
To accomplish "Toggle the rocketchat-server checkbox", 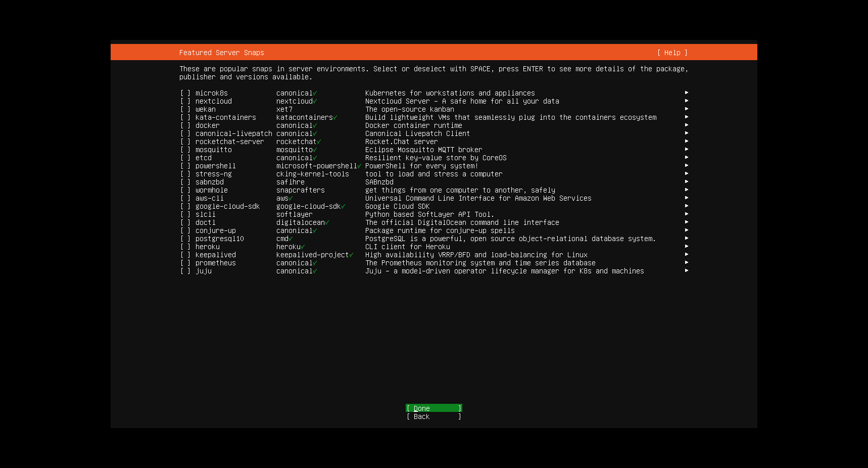I will click(x=185, y=142).
